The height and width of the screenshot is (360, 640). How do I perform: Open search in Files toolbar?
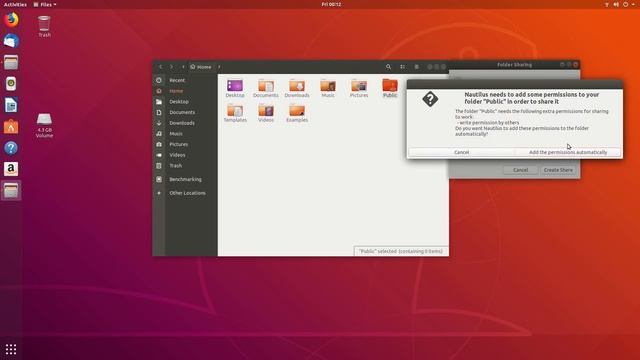coord(389,67)
